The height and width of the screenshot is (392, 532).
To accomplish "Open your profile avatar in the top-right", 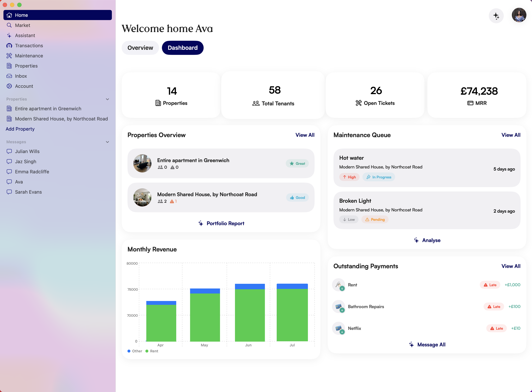I will tap(519, 15).
